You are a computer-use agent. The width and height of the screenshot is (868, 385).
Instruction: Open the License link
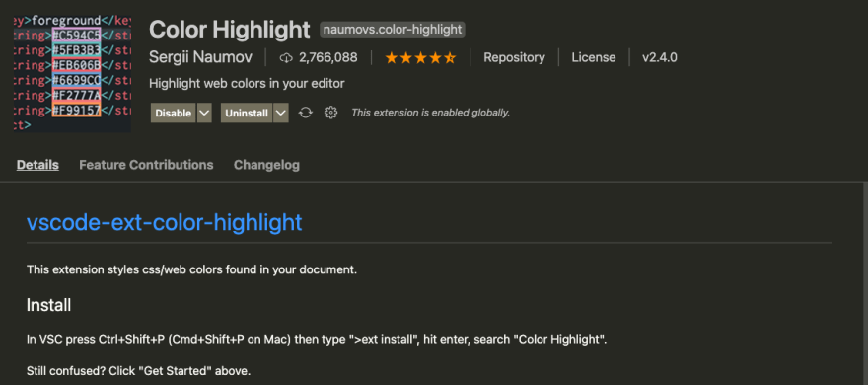[x=594, y=57]
